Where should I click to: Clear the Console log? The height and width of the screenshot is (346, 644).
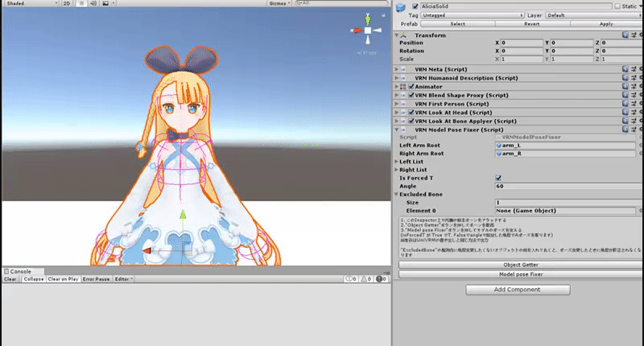[10, 279]
